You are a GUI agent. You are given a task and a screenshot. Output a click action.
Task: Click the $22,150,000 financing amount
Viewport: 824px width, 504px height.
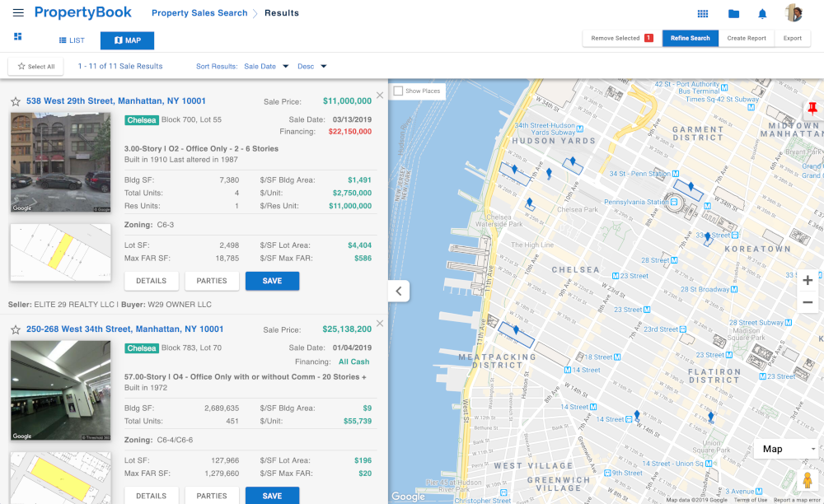click(350, 131)
